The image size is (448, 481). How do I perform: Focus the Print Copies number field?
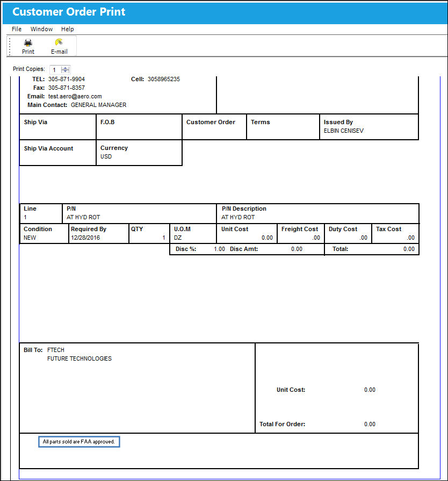pos(55,70)
